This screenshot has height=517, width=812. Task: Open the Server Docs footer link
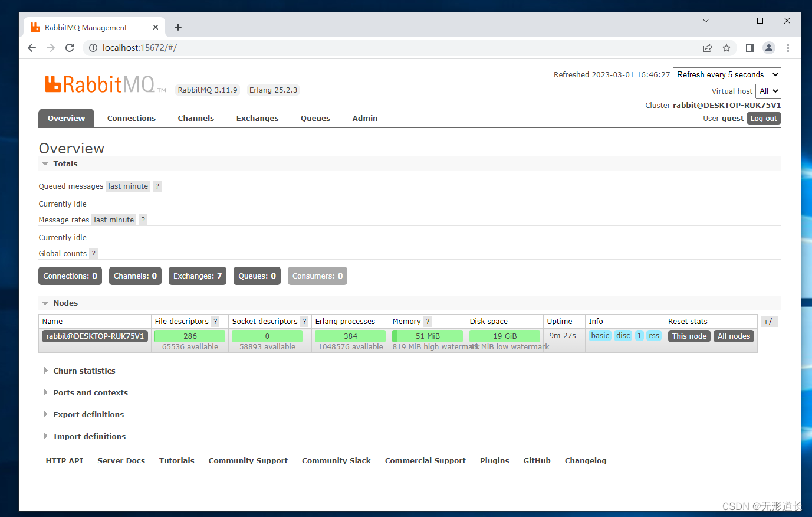[x=121, y=460]
